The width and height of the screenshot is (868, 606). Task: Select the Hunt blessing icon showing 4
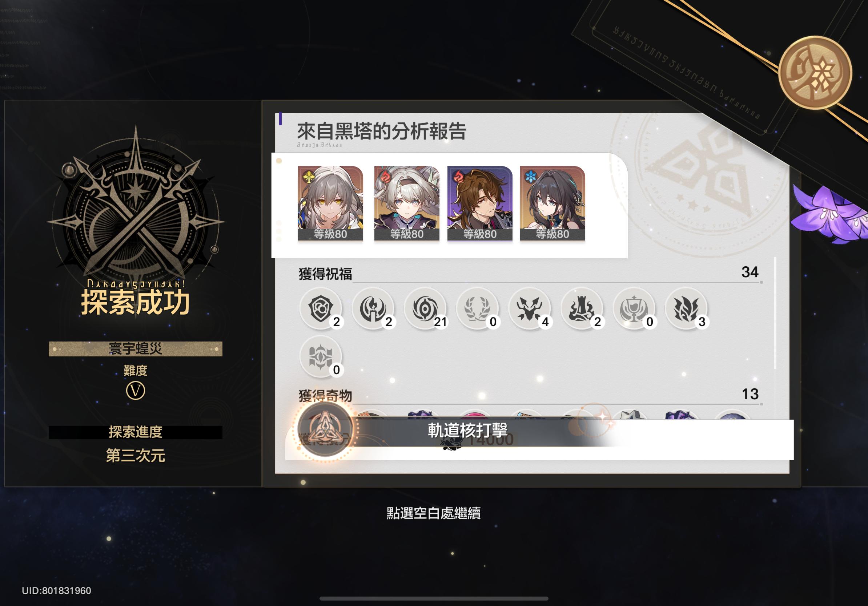pos(529,308)
